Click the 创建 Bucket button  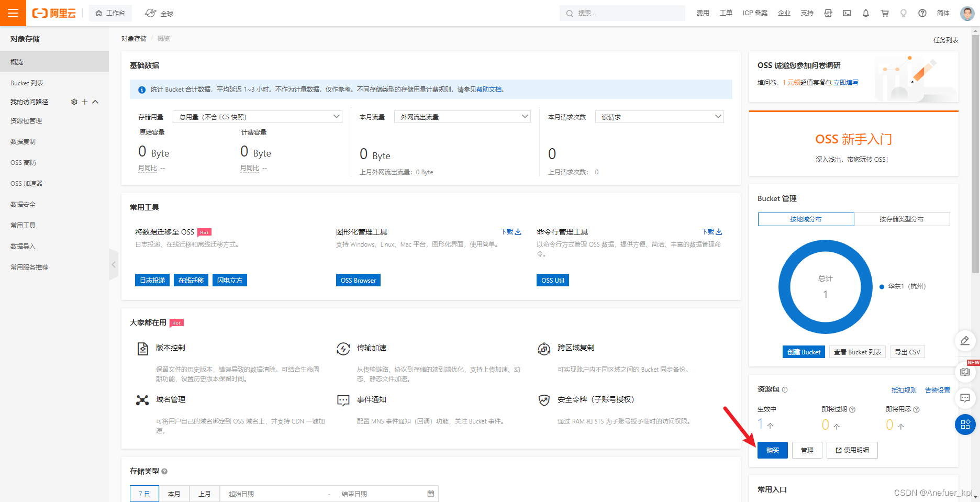(x=804, y=351)
